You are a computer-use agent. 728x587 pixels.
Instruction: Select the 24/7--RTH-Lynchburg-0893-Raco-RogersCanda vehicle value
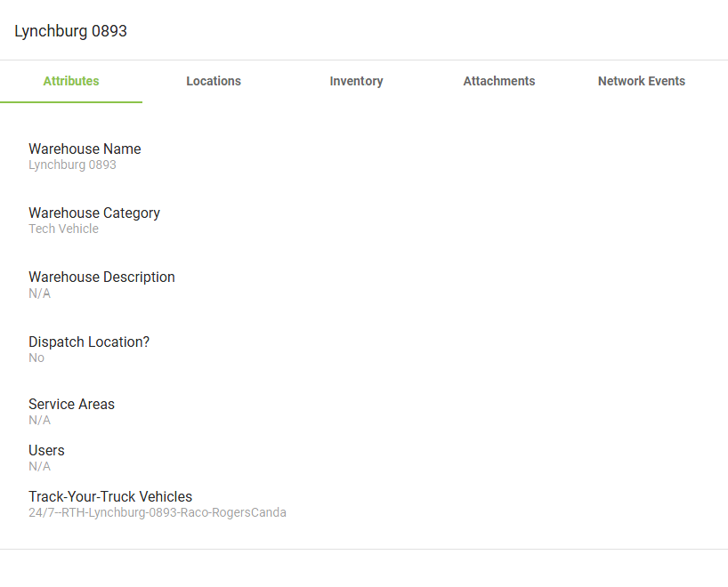[x=158, y=513]
